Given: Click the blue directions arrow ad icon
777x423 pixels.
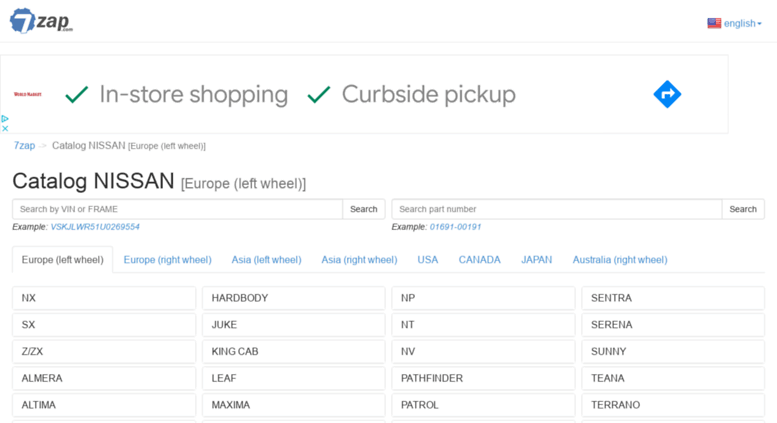Looking at the screenshot, I should click(667, 94).
